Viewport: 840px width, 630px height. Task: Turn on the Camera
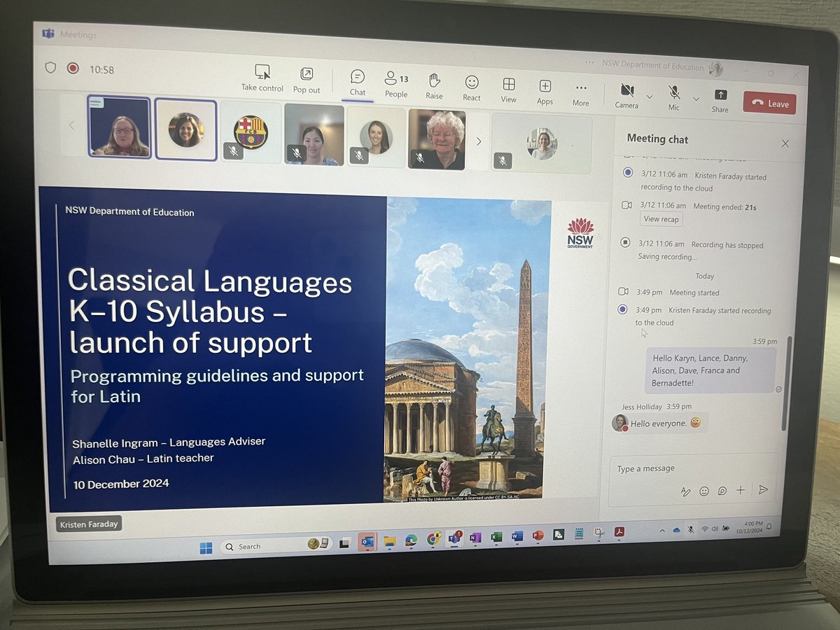[626, 96]
